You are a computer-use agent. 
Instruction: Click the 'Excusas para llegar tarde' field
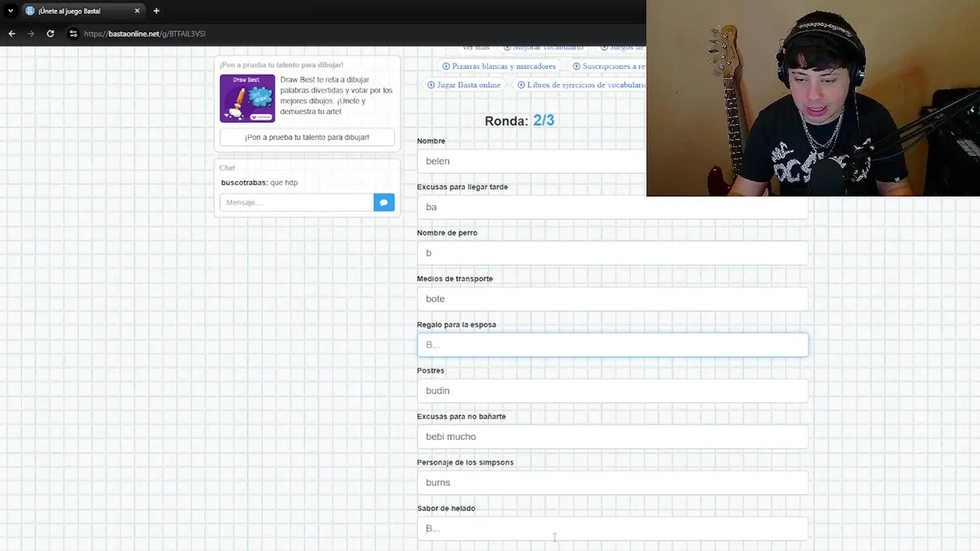click(612, 207)
